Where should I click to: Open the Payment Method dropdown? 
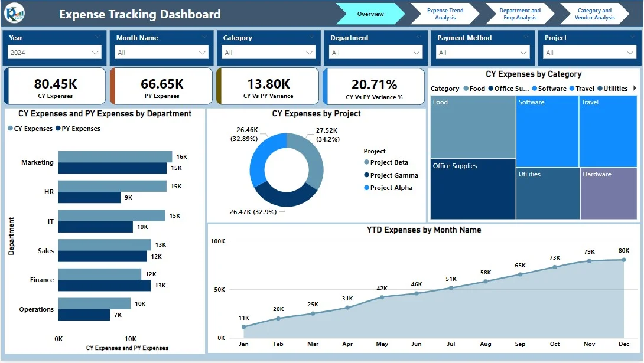(x=483, y=53)
